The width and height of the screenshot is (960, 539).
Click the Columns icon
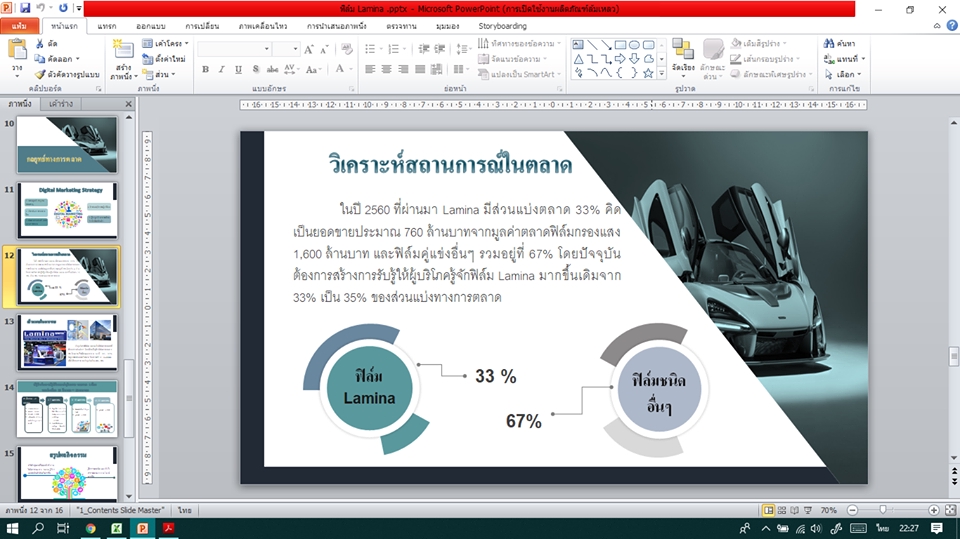(459, 69)
